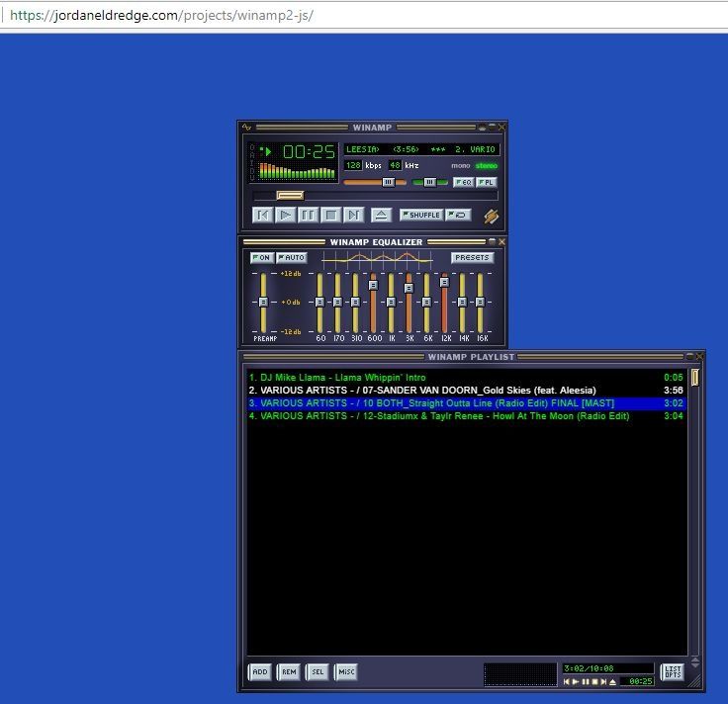Open the playlist ADD menu
This screenshot has width=728, height=704.
pyautogui.click(x=260, y=671)
